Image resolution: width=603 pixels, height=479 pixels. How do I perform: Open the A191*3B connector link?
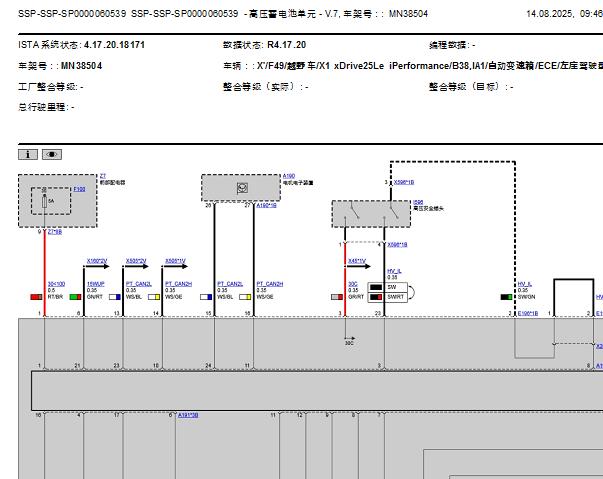coord(188,415)
